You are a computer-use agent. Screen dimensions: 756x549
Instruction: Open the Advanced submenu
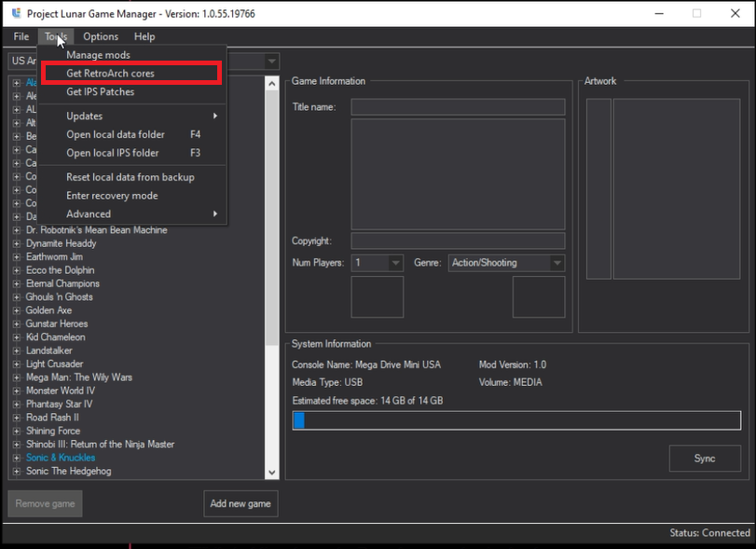(132, 214)
